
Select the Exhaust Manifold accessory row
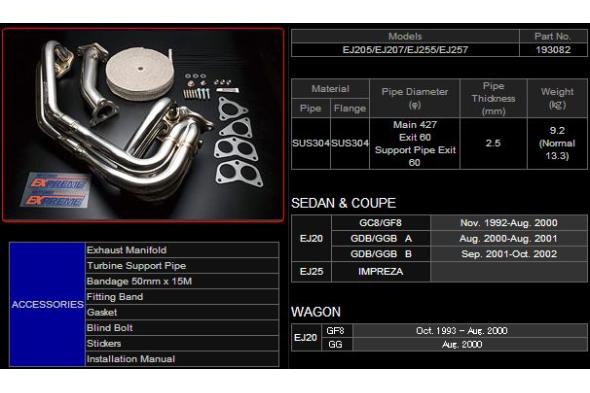[182, 250]
